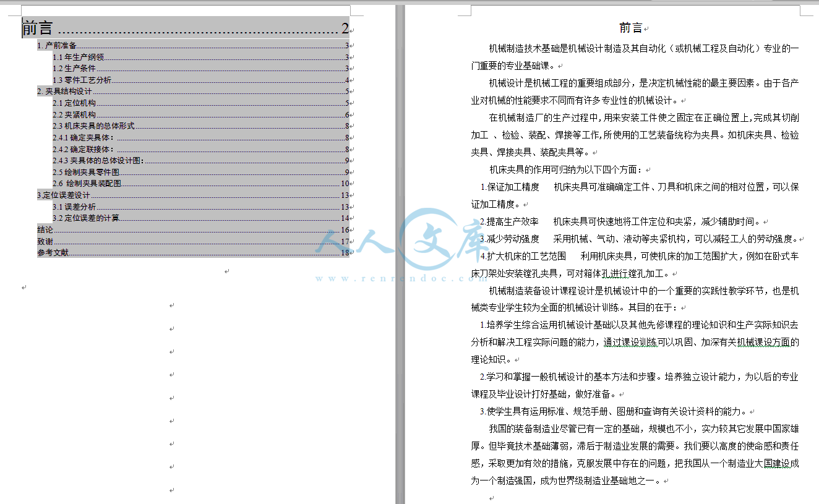Click the item '4.扩大机床的工艺范围'
Viewport: 819px width, 504px height.
tap(640, 256)
